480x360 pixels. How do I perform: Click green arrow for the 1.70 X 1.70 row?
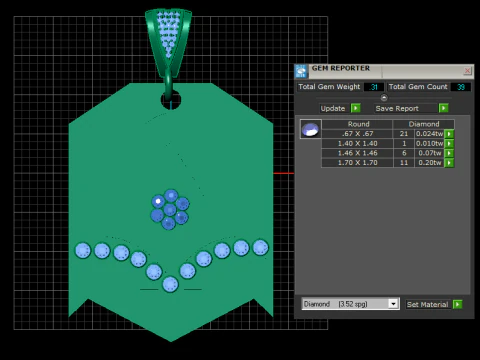coord(449,163)
